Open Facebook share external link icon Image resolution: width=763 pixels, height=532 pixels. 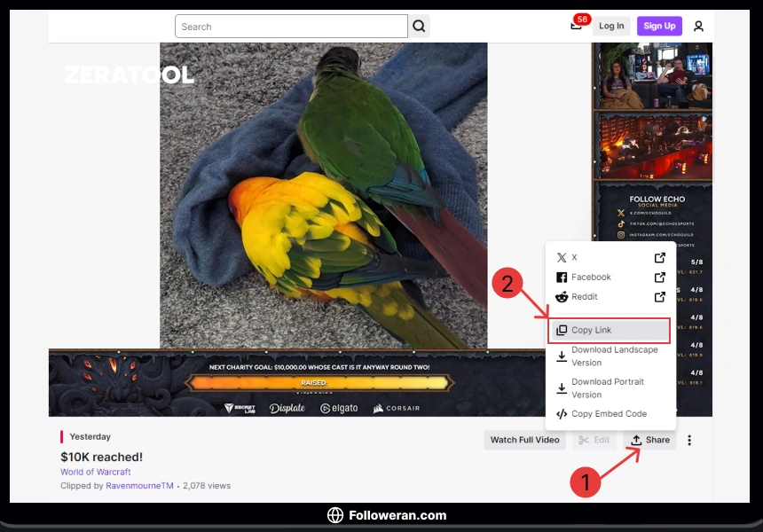coord(659,278)
